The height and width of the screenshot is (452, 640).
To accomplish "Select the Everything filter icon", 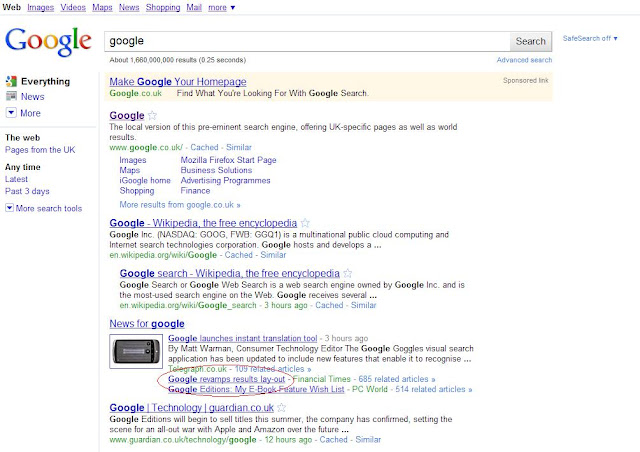I will click(11, 81).
